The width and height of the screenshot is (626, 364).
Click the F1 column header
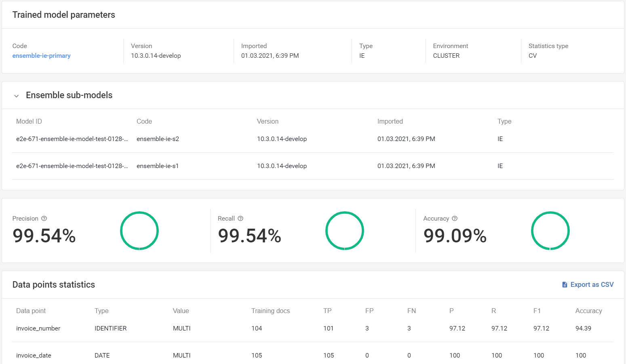(x=537, y=311)
